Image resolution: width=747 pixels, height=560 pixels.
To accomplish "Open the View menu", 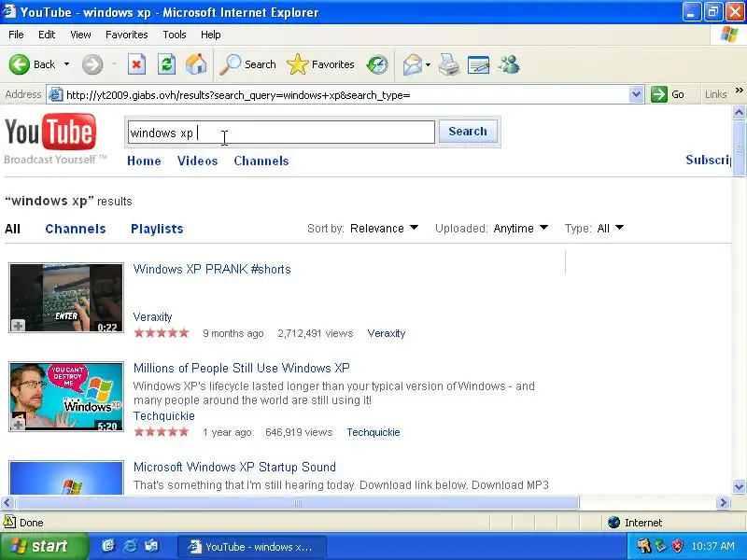I will click(x=80, y=35).
